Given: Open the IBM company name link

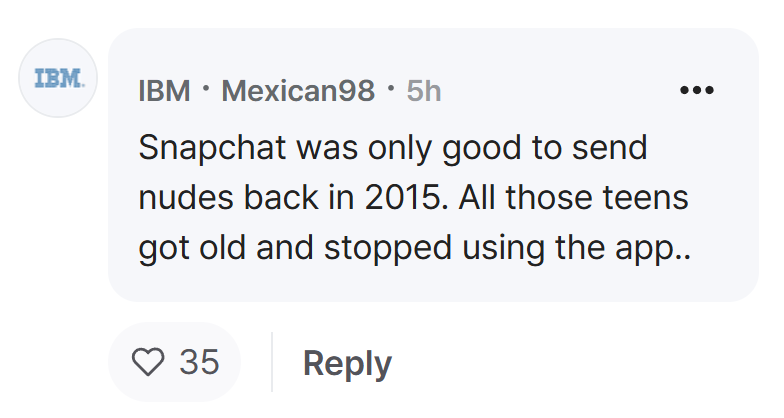Looking at the screenshot, I should click(x=164, y=90).
